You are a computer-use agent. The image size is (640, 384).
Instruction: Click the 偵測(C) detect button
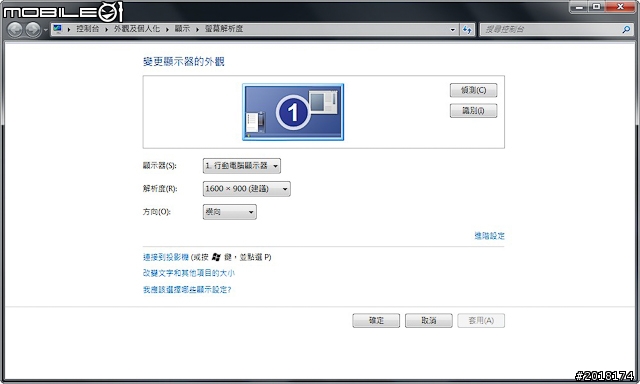[473, 90]
